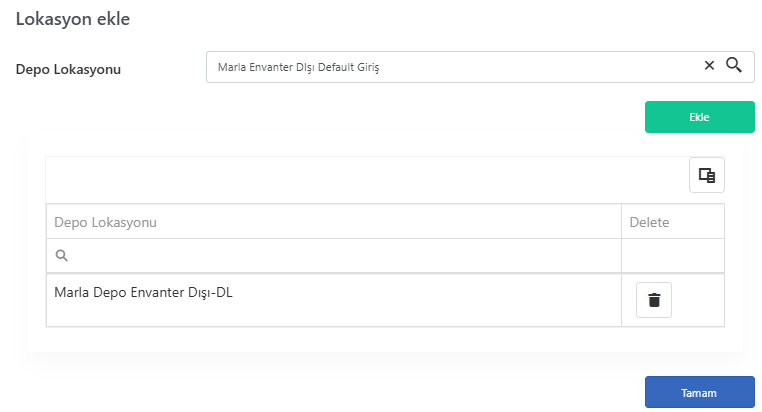Click the magnifier icon in Depo Lokasyonu lookup
This screenshot has width=762, height=412.
(x=734, y=65)
